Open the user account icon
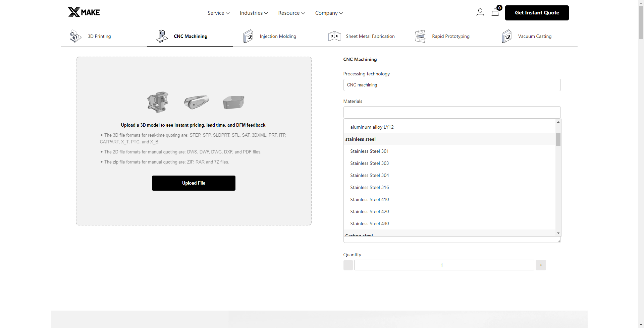Viewport: 644px width, 328px height. pos(480,12)
